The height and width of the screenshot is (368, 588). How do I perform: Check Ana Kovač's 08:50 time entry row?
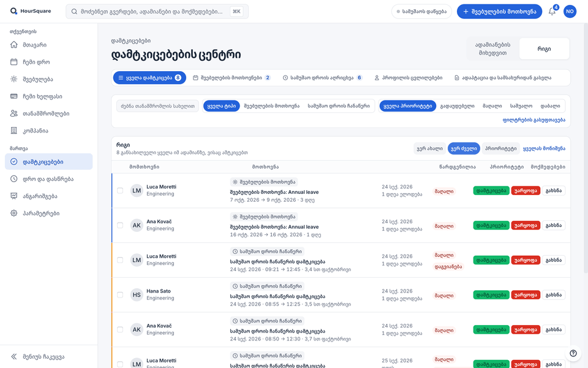(120, 330)
